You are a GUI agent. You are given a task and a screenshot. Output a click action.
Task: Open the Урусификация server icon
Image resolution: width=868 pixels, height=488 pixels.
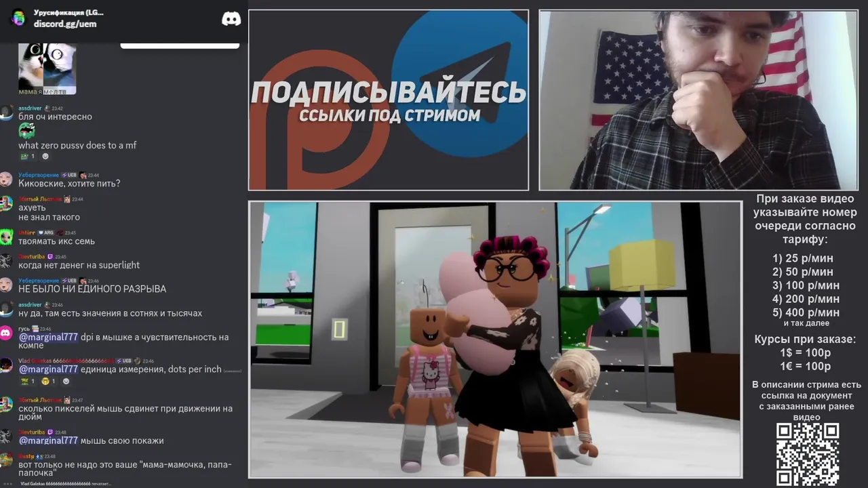[18, 18]
